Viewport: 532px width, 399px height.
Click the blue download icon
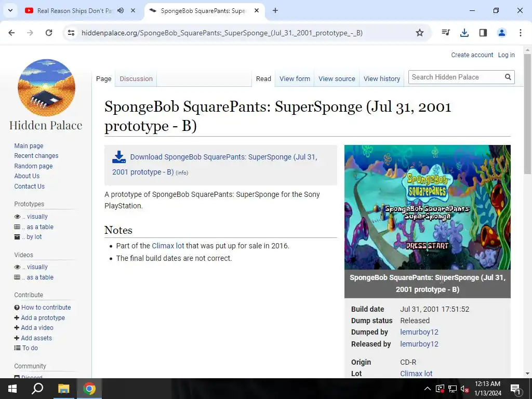119,157
